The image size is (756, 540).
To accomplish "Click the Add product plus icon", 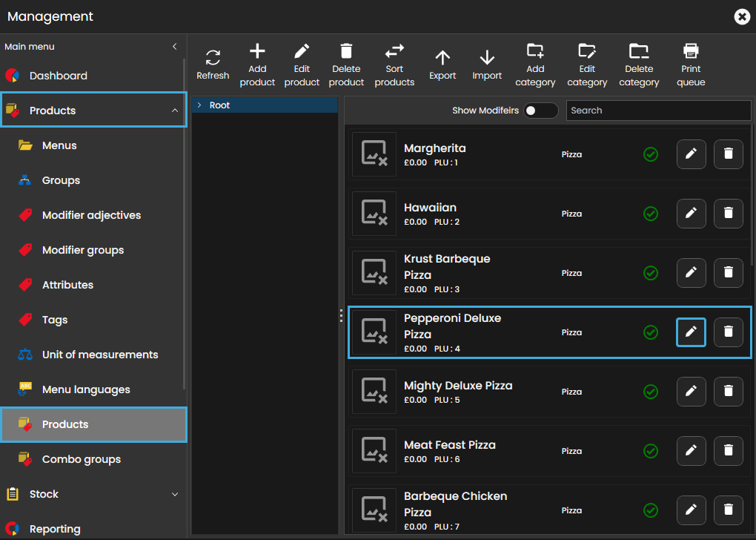I will [x=257, y=51].
